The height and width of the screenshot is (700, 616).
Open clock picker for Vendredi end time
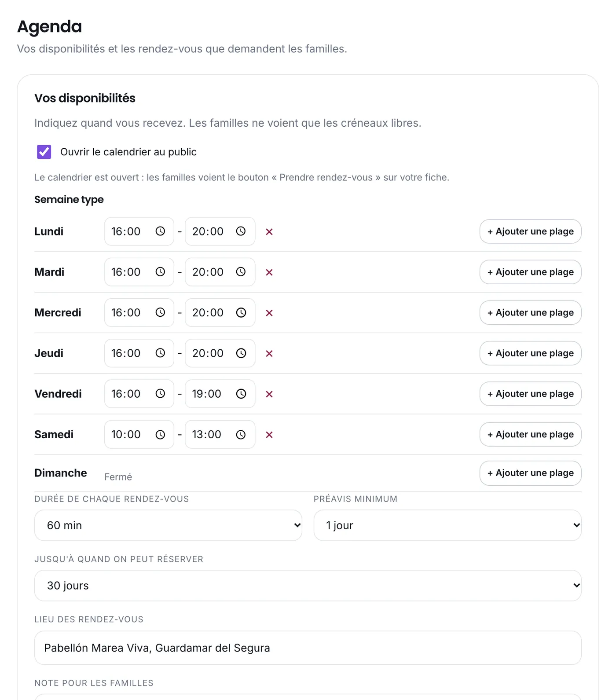coord(241,394)
